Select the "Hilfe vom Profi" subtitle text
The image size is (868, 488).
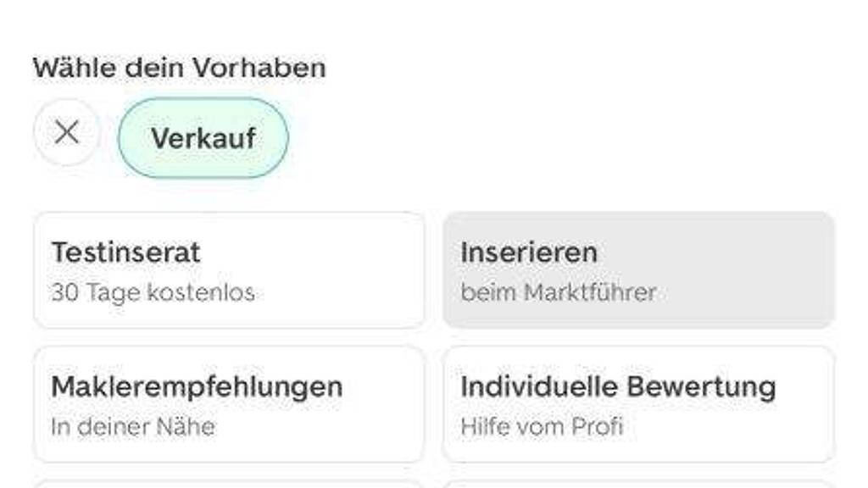(x=542, y=426)
